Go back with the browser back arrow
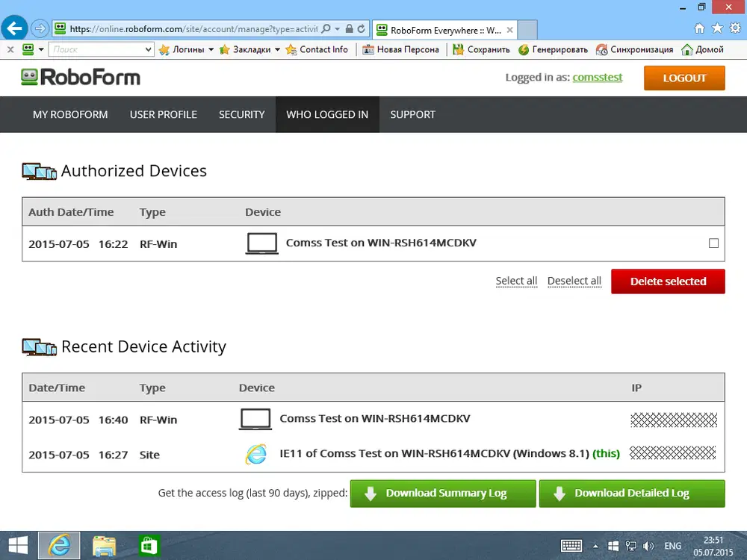747x560 pixels. tap(14, 28)
